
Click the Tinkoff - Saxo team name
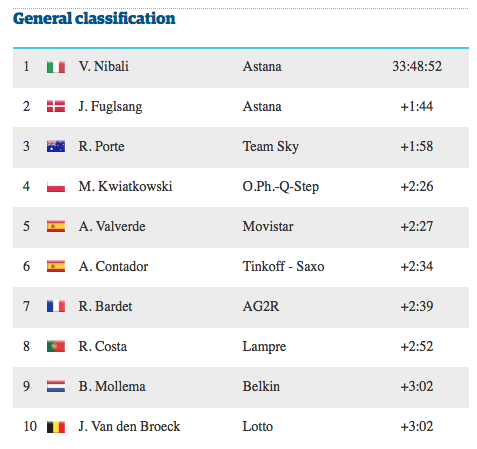click(283, 266)
